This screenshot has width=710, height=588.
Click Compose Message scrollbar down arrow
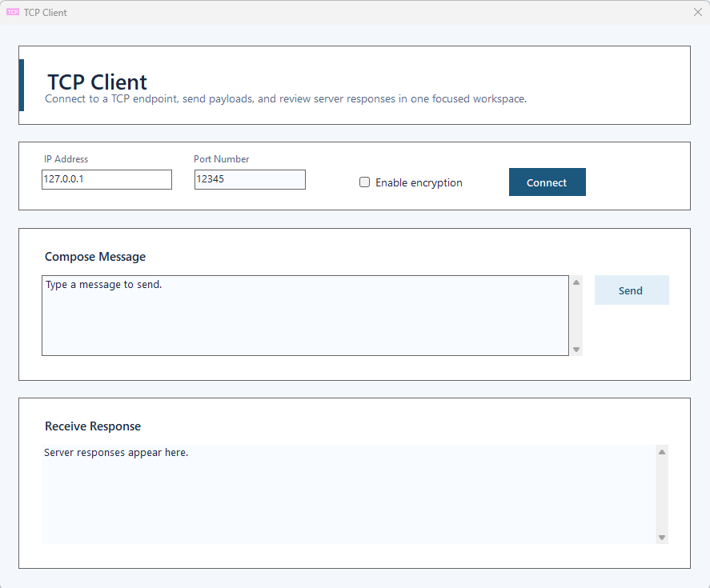pyautogui.click(x=576, y=349)
